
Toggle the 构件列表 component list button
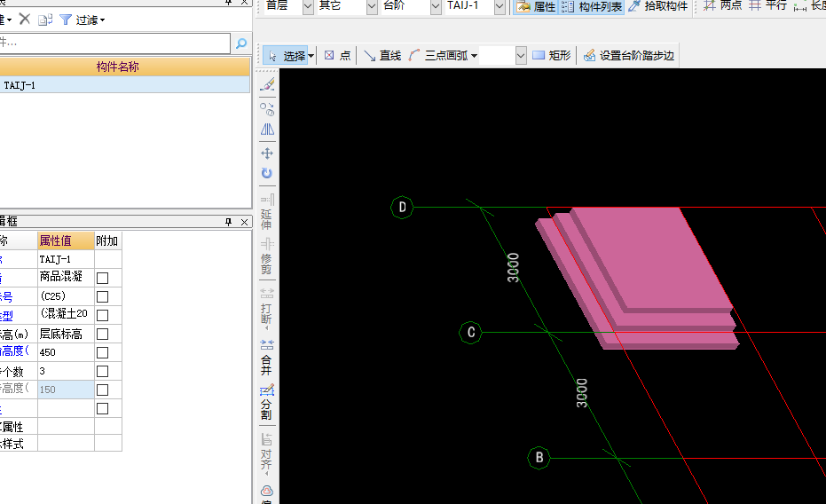(592, 6)
